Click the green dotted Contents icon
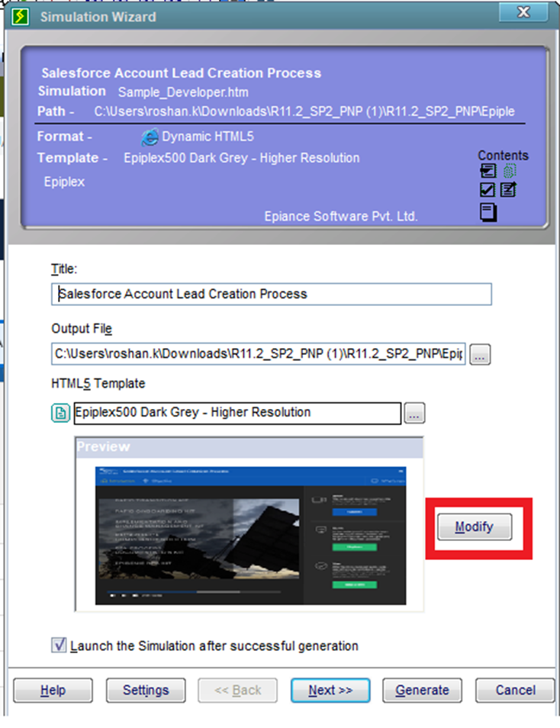The height and width of the screenshot is (728, 560). [510, 172]
